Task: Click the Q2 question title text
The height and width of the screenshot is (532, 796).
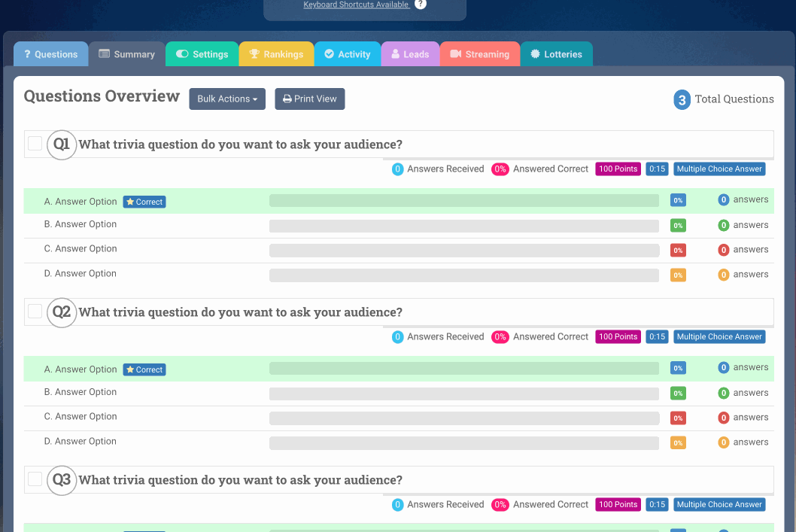Action: click(x=241, y=312)
